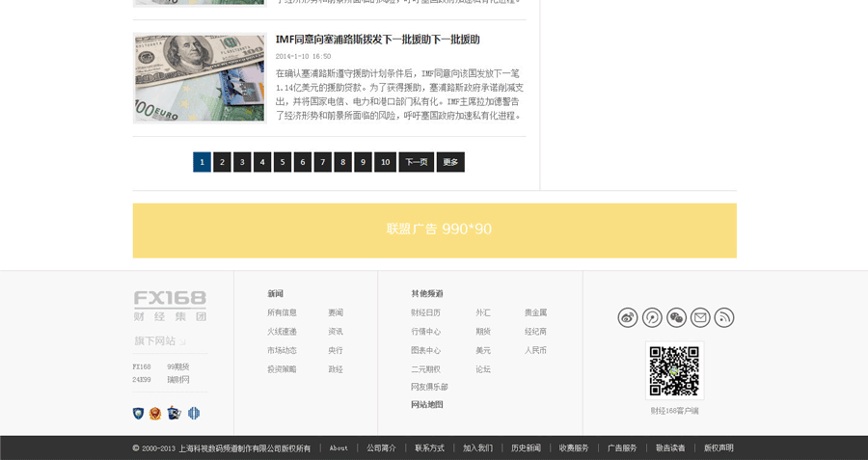Click the 更多 pagination button
Viewport: 868px width, 460px height.
click(x=450, y=162)
